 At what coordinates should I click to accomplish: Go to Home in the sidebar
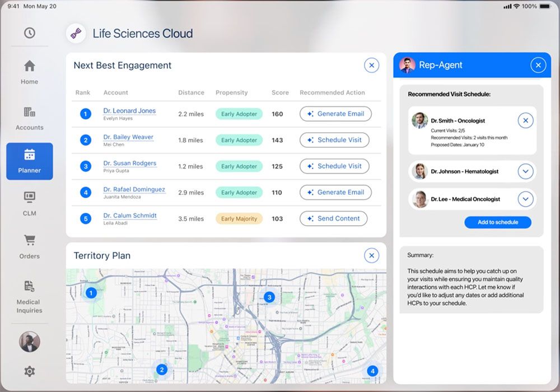pos(30,72)
